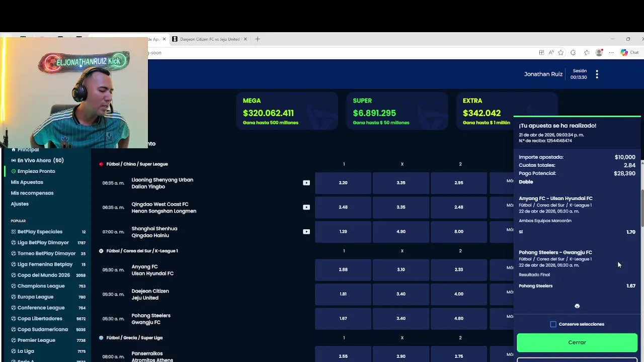Select draw odds 4.90 for Shanghai Shenhua match

401,232
